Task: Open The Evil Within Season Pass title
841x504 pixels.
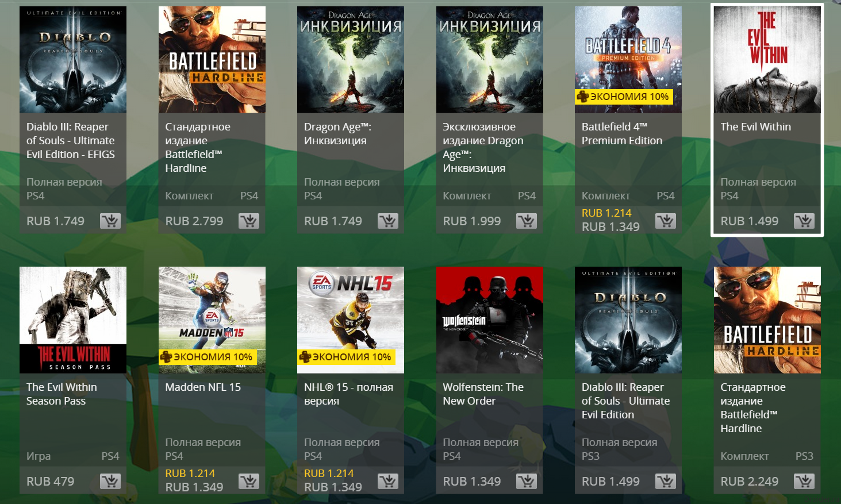Action: tap(62, 394)
